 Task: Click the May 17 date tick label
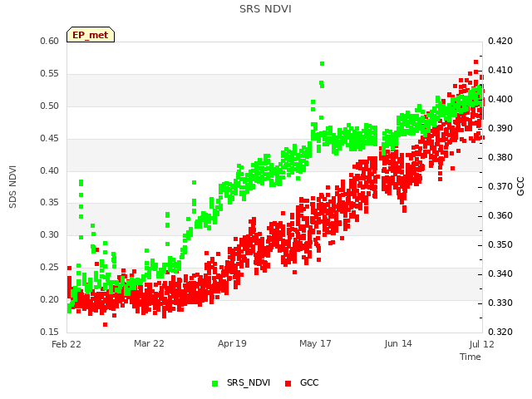(315, 343)
